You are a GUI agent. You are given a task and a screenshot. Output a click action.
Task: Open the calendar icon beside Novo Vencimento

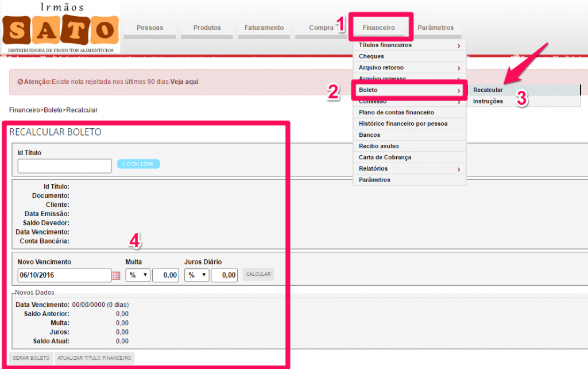116,276
